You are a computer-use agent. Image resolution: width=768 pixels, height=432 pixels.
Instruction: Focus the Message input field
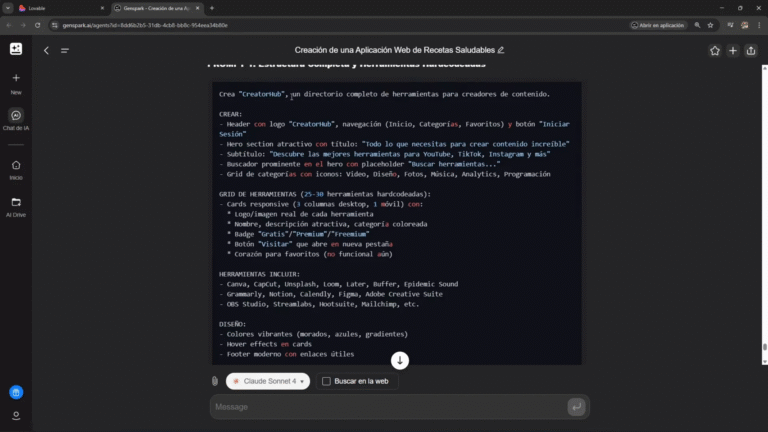[x=389, y=407]
